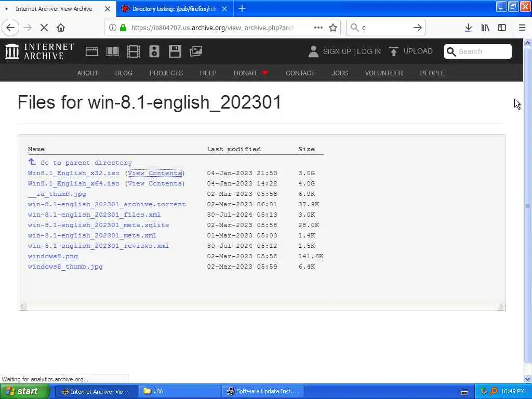Open Software Update Installation taskbar item

262,392
